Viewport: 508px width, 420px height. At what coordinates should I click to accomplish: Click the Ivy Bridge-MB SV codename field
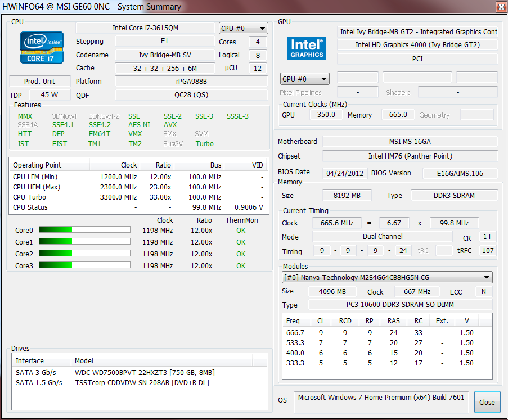pos(165,55)
